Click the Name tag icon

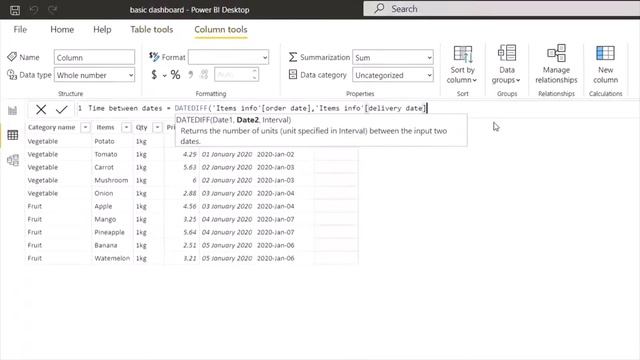click(12, 57)
